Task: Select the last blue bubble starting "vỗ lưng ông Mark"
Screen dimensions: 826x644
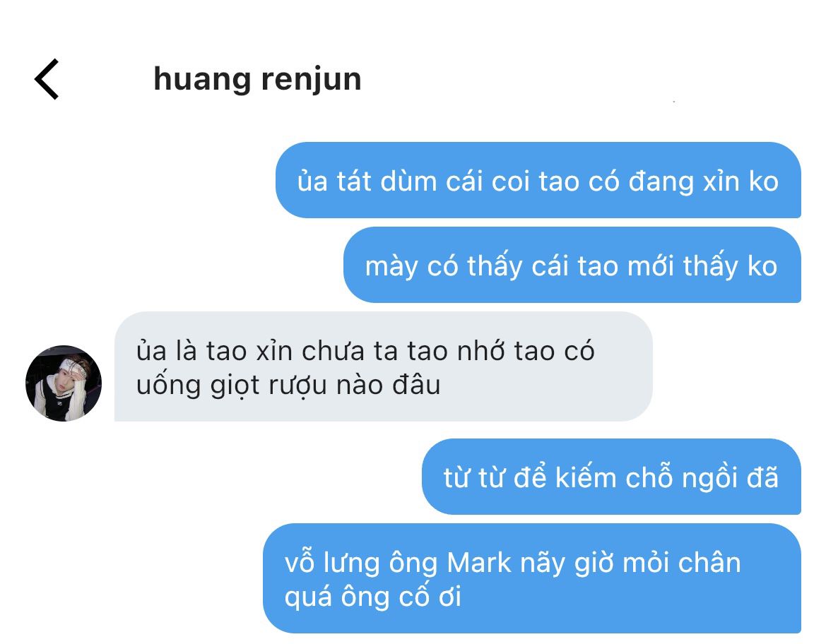Action: [532, 578]
